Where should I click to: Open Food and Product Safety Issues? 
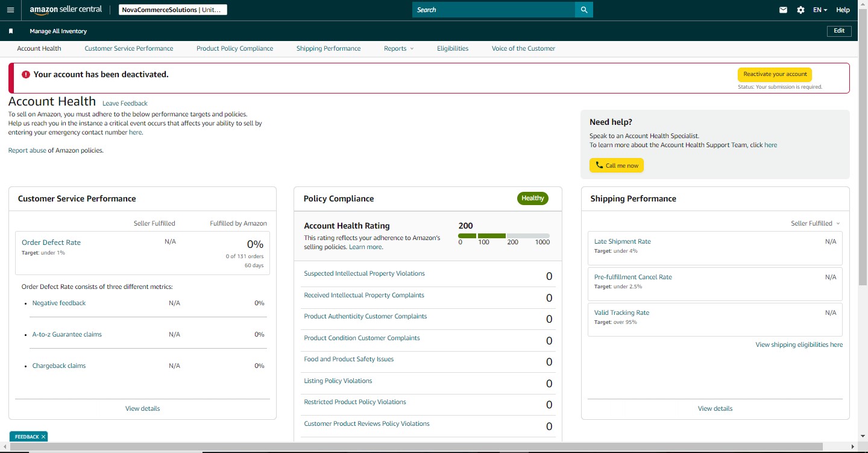(x=349, y=359)
